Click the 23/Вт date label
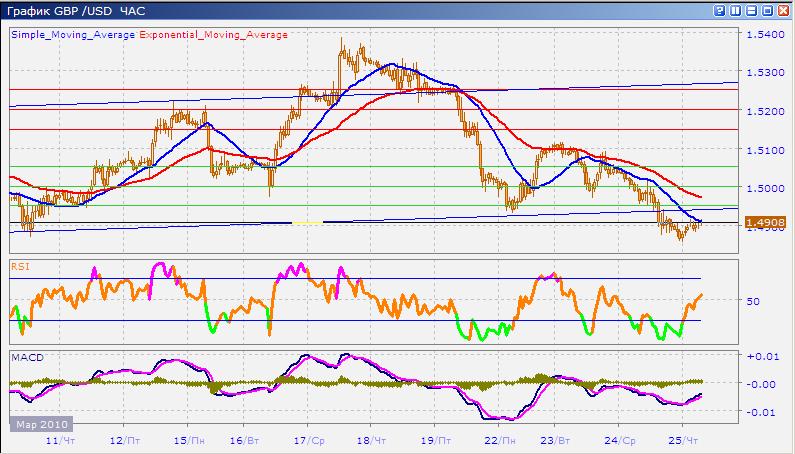 (555, 440)
